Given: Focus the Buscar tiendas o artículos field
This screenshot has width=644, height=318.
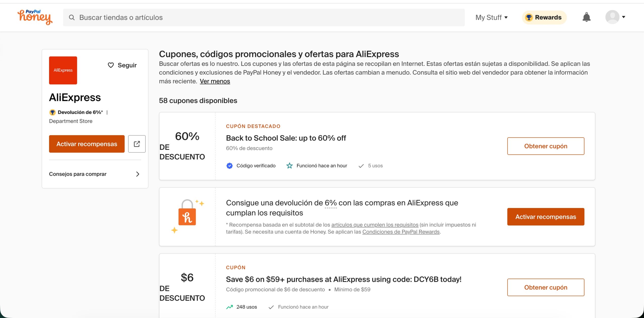Looking at the screenshot, I should pyautogui.click(x=264, y=17).
